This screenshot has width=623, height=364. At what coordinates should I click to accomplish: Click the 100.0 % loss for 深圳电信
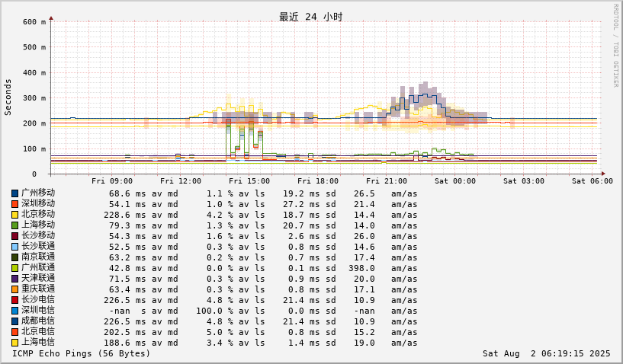point(215,311)
